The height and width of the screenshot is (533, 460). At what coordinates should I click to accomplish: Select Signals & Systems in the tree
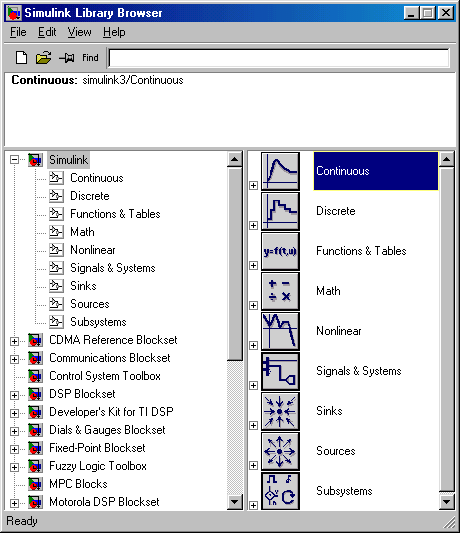113,268
